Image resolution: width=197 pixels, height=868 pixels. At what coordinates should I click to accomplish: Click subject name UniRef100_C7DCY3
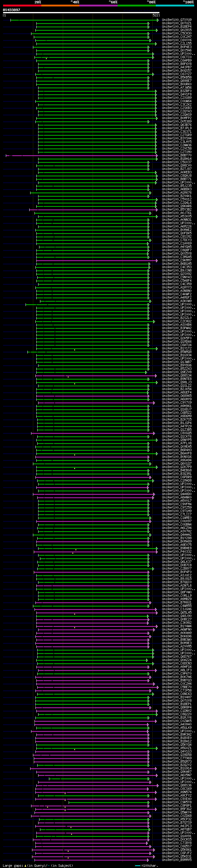point(177,240)
